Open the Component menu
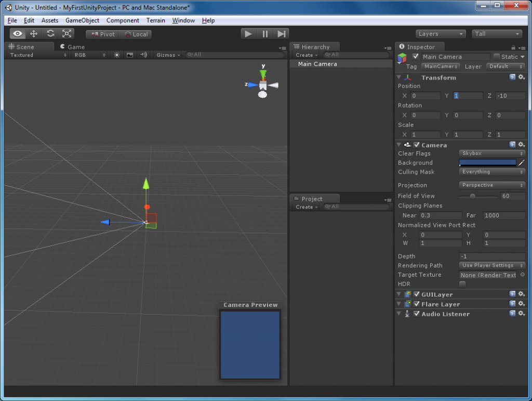Image resolution: width=532 pixels, height=401 pixels. coord(123,20)
